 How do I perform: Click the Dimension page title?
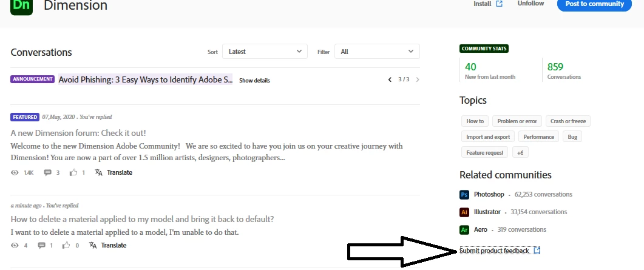[76, 5]
